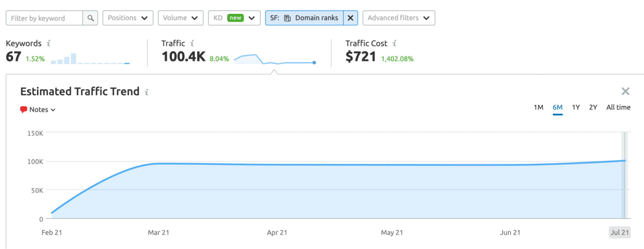This screenshot has height=249, width=644.
Task: Click the Keywords info icon
Action: [49, 43]
